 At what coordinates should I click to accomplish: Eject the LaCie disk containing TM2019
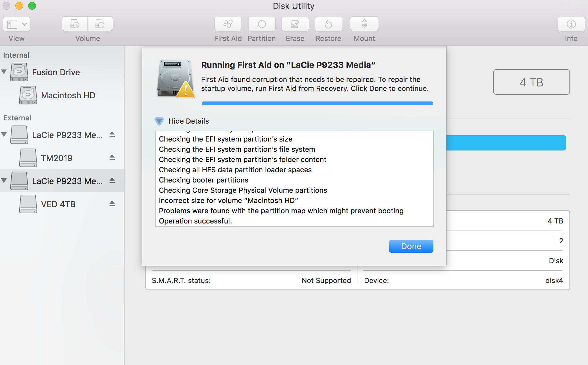112,134
